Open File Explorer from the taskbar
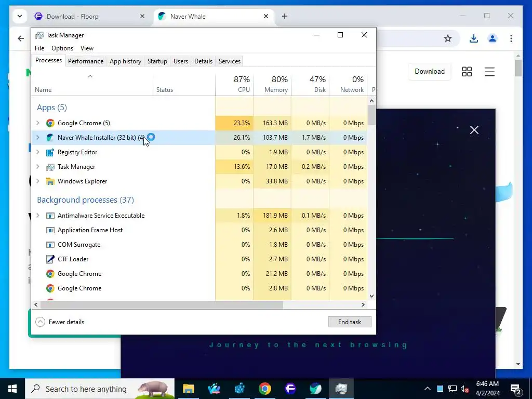This screenshot has width=532, height=399. [x=188, y=389]
